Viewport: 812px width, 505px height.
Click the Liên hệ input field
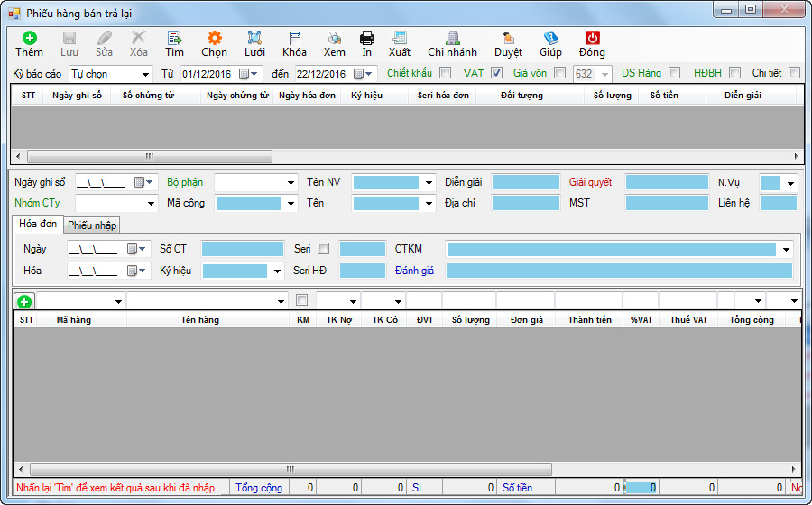(x=779, y=203)
